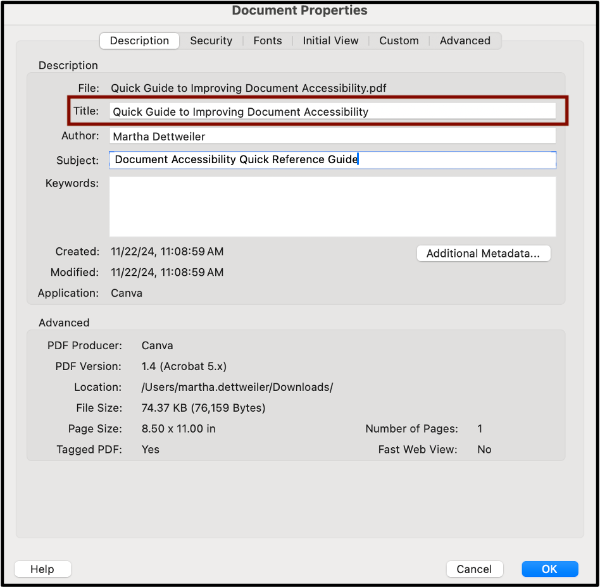Click the Page Size '8.50 x 11.00 in'
The height and width of the screenshot is (587, 600).
[179, 429]
